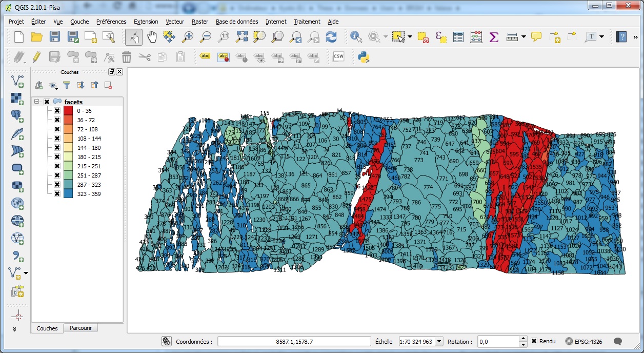
Task: Uncheck the 144 - 180 legend class
Action: (x=57, y=147)
